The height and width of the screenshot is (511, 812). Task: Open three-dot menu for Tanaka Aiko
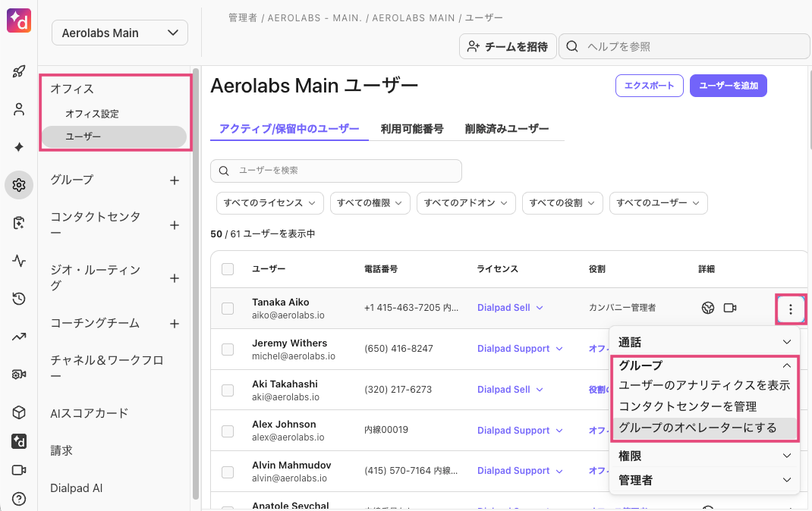click(x=790, y=309)
